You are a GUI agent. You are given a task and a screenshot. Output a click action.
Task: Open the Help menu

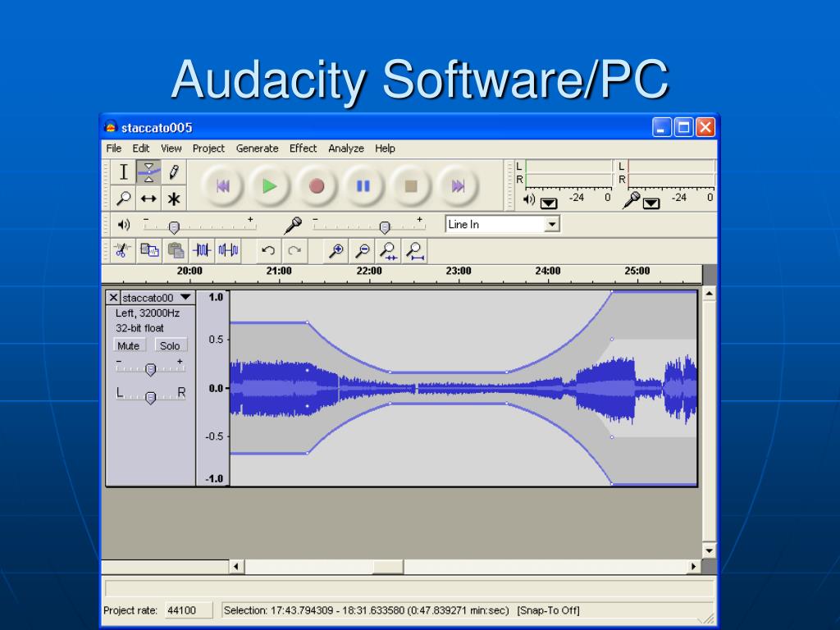pos(385,148)
